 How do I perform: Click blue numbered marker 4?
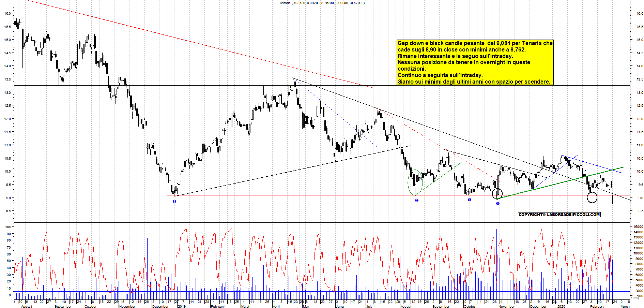[x=497, y=203]
